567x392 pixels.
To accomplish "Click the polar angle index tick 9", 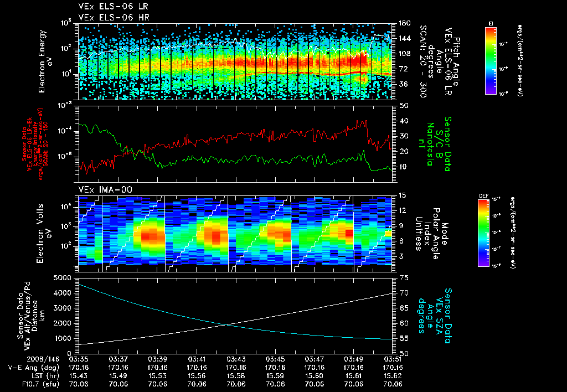I will coord(402,226).
